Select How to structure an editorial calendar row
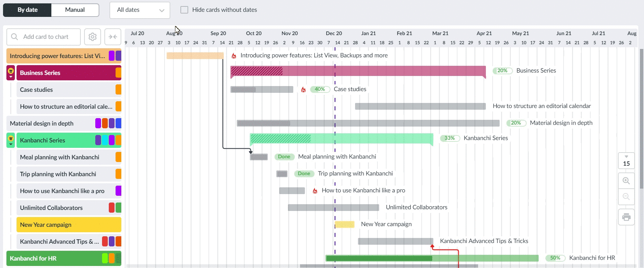This screenshot has height=268, width=644. pos(69,107)
